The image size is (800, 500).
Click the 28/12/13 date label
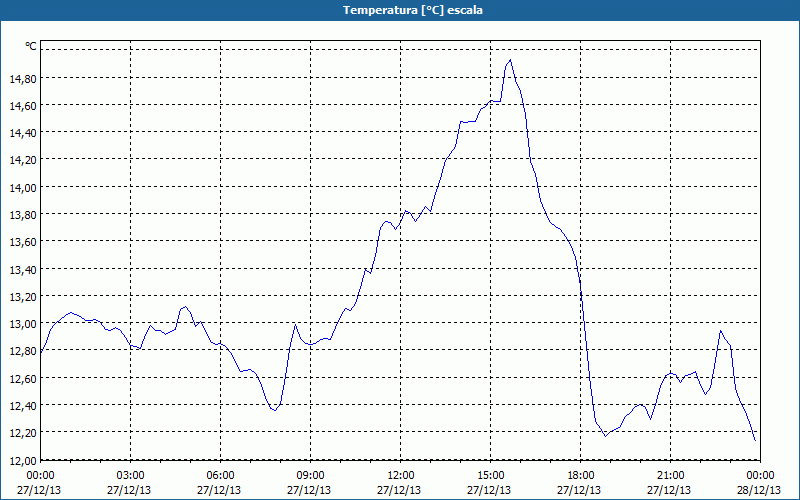click(x=759, y=490)
